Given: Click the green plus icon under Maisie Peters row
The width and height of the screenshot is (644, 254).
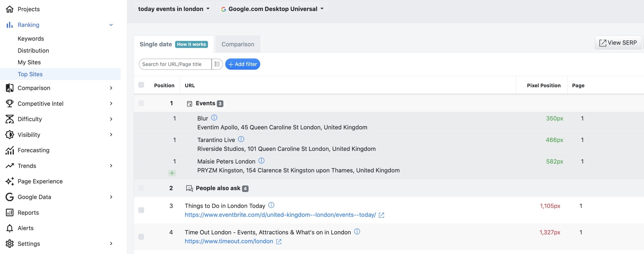Looking at the screenshot, I should coord(172,173).
